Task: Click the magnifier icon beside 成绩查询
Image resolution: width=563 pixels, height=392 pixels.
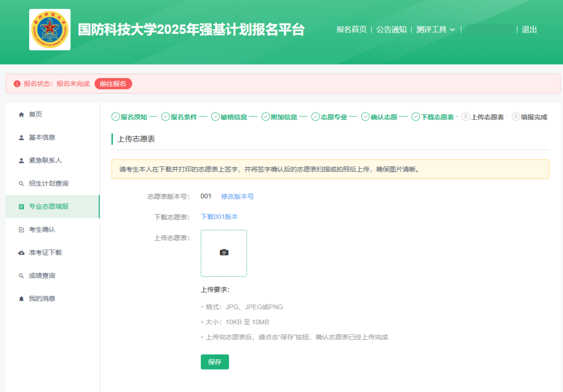Action: [x=21, y=276]
